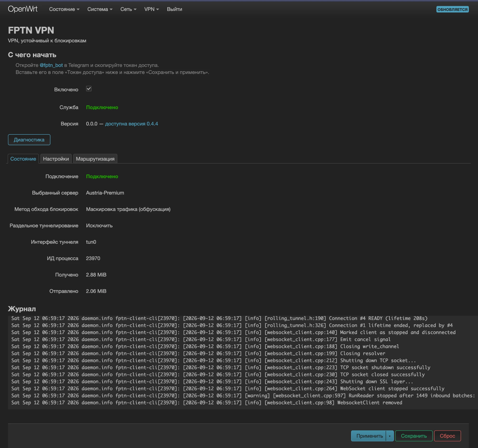Click the Маскировка трафика (обфускация) value
478x448 pixels.
pos(128,209)
